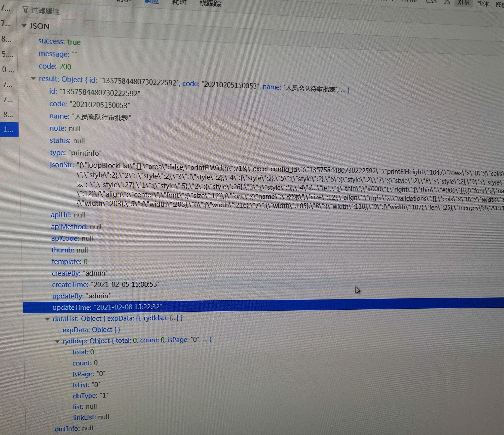Viewport: 504px width, 435px height.
Task: Disable the XHR request filter
Action: point(463,3)
